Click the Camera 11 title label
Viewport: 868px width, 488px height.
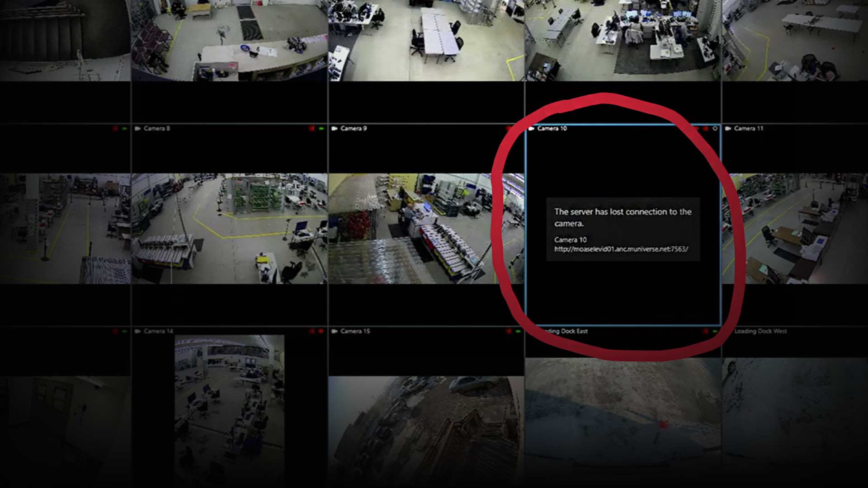click(x=748, y=129)
